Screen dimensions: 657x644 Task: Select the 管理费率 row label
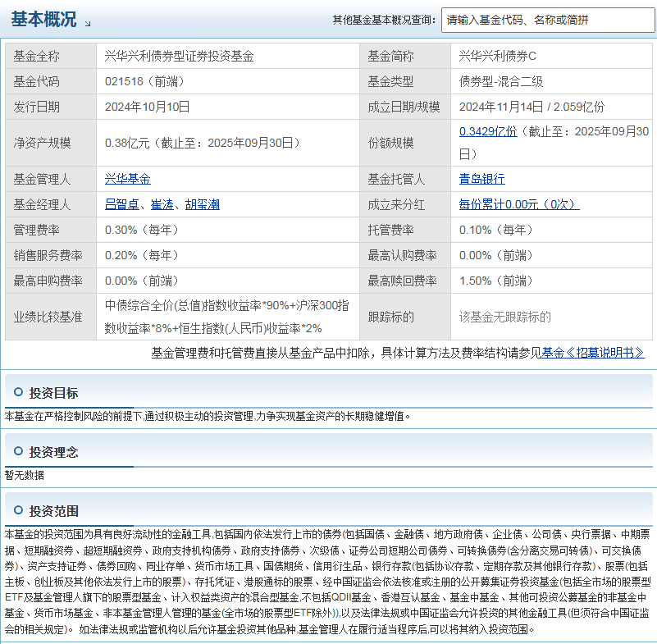tap(36, 230)
